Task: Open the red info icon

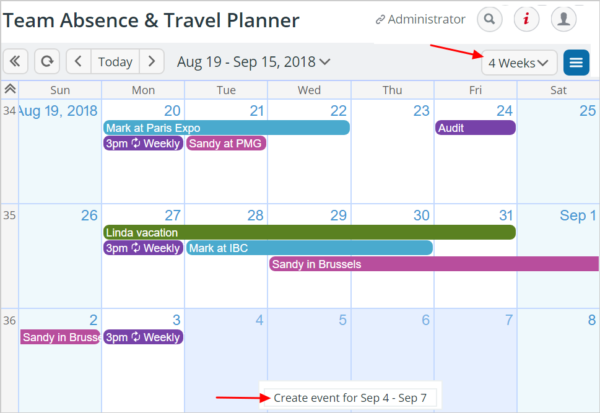Action: (527, 19)
